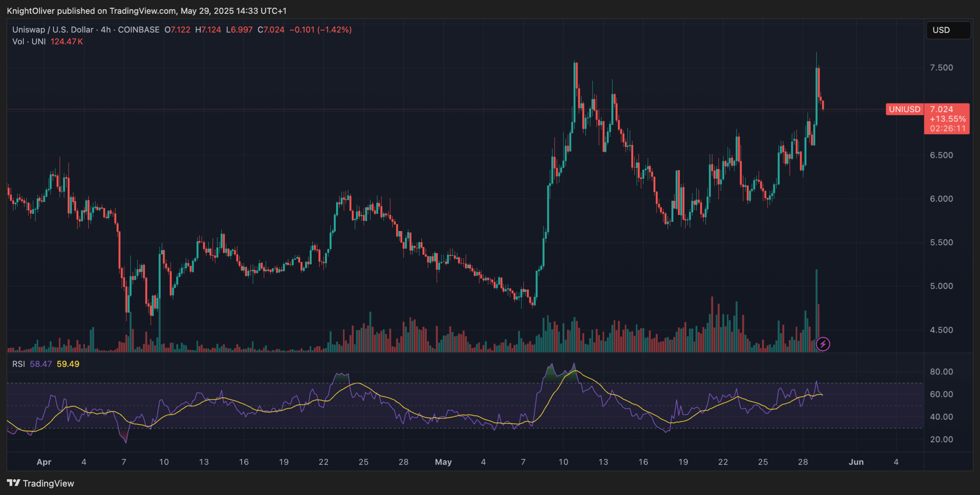Open the USD currency selector

(x=948, y=30)
